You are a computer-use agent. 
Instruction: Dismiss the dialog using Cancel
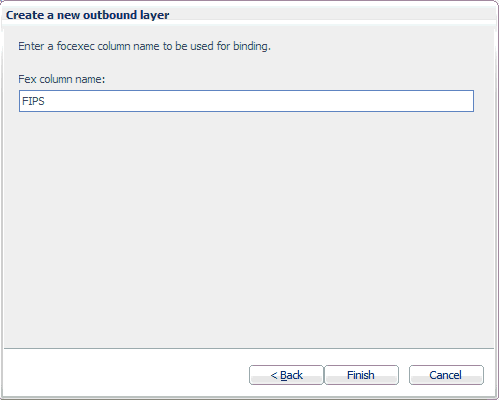coord(446,375)
